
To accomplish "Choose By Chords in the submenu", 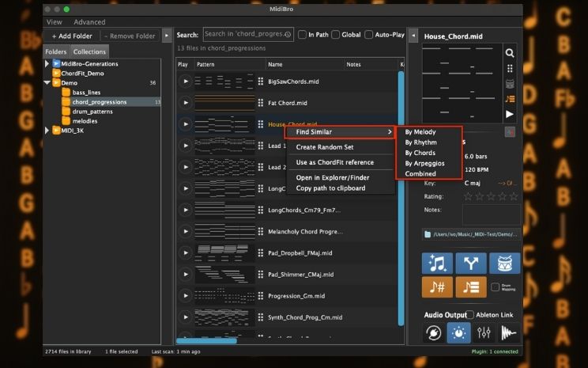I will [420, 153].
